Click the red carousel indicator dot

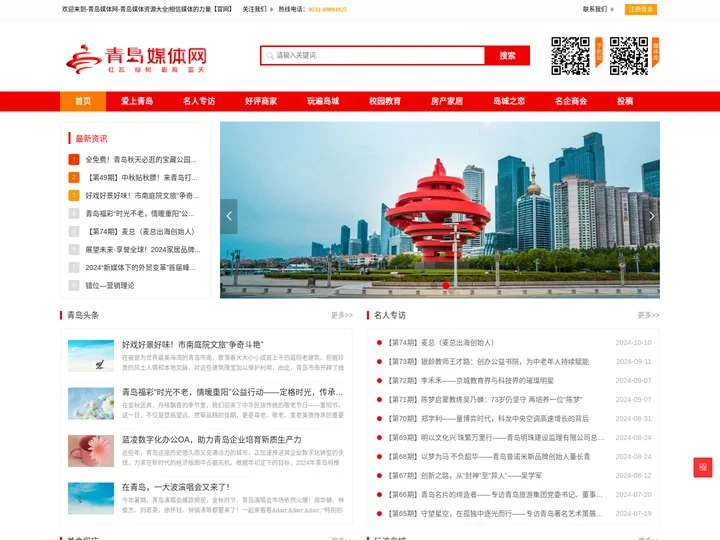tap(445, 286)
